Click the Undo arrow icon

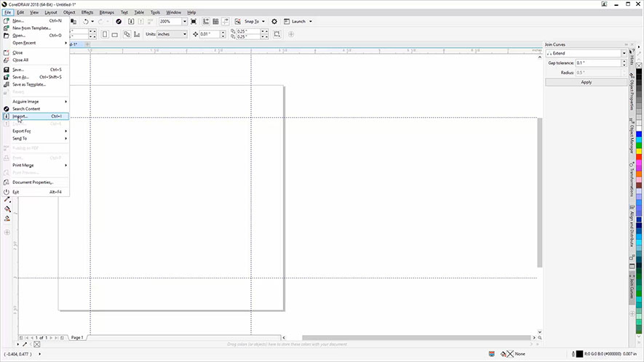(x=87, y=22)
